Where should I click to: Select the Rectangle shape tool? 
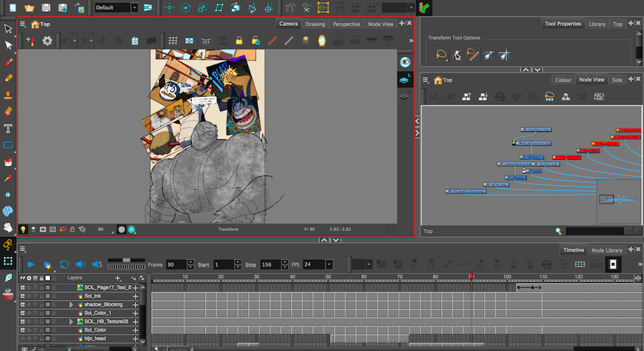click(x=8, y=145)
